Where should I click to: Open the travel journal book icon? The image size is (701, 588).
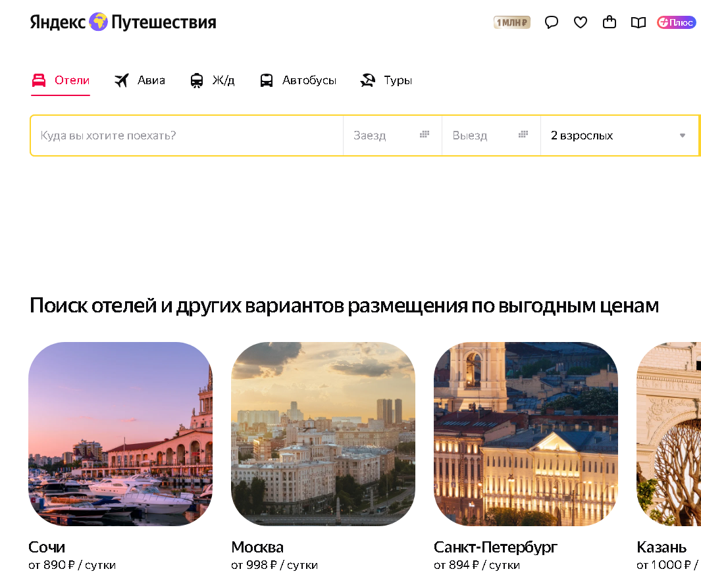[x=638, y=22]
